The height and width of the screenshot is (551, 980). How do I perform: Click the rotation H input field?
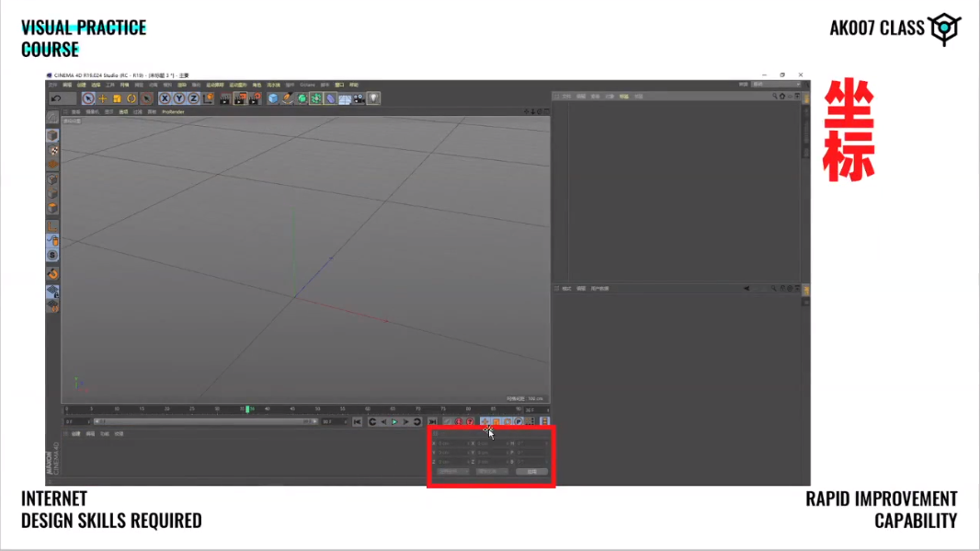[532, 443]
